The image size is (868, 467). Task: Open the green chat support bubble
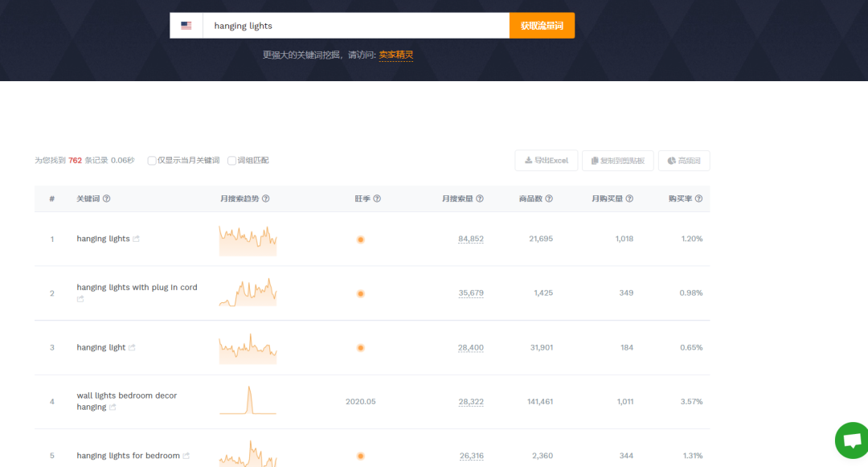[x=852, y=440]
